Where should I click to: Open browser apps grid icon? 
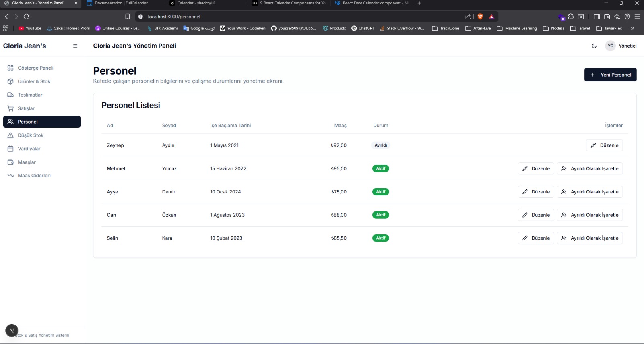(x=6, y=28)
